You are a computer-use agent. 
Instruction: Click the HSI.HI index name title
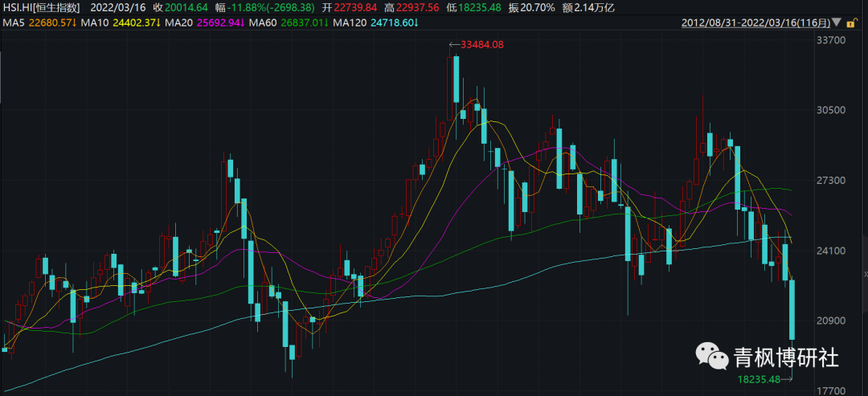click(x=41, y=7)
